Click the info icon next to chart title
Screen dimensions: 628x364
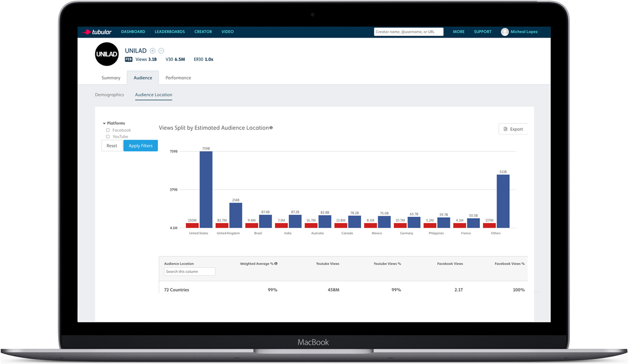tap(271, 128)
